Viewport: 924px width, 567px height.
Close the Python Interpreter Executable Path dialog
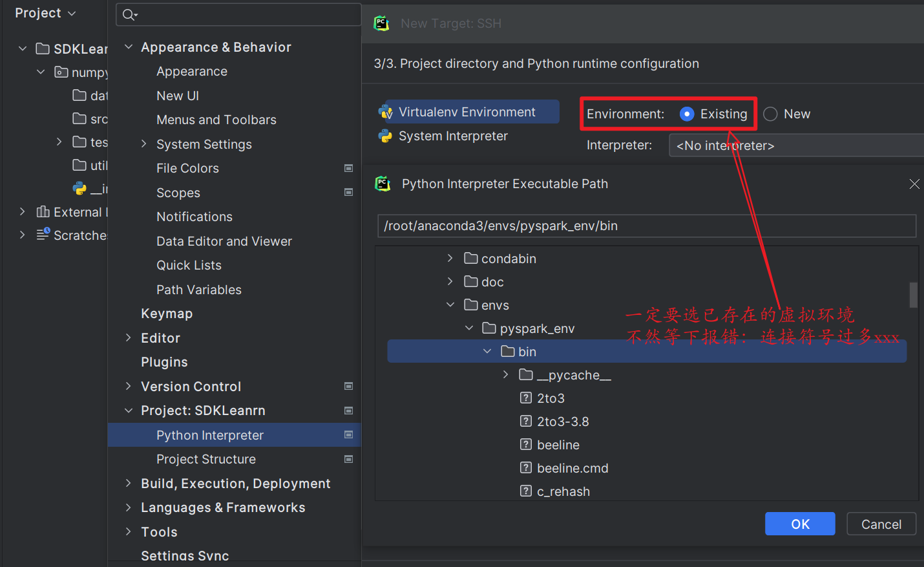(x=914, y=184)
